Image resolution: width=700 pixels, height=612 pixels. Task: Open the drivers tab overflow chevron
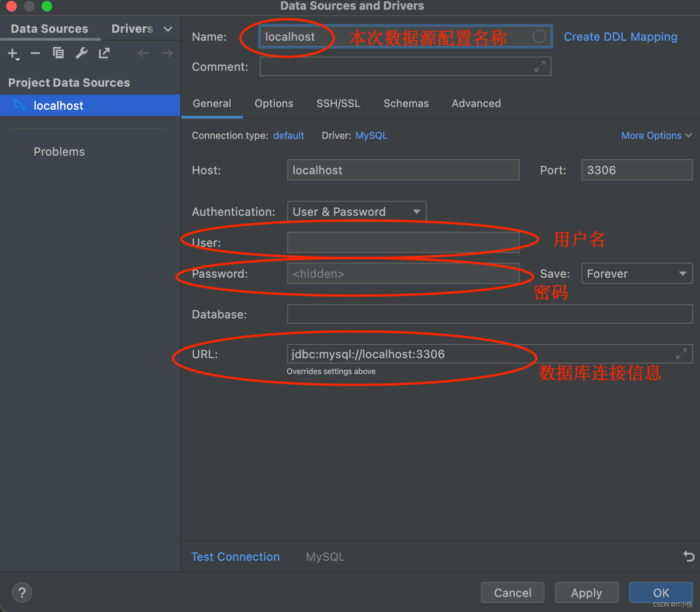pyautogui.click(x=168, y=29)
